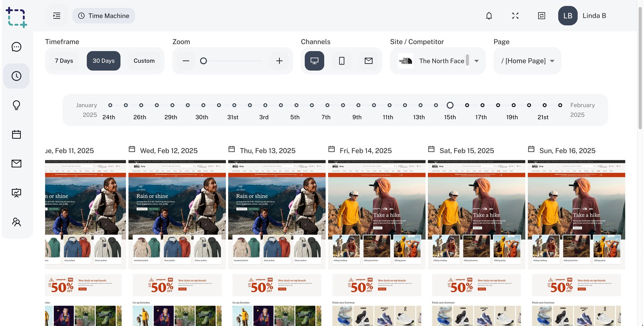The height and width of the screenshot is (326, 644).
Task: Jump to 11th timeline marker
Action: pos(389,105)
